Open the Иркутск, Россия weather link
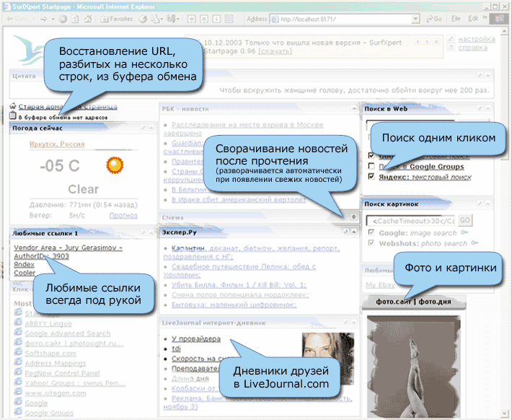 (57, 144)
